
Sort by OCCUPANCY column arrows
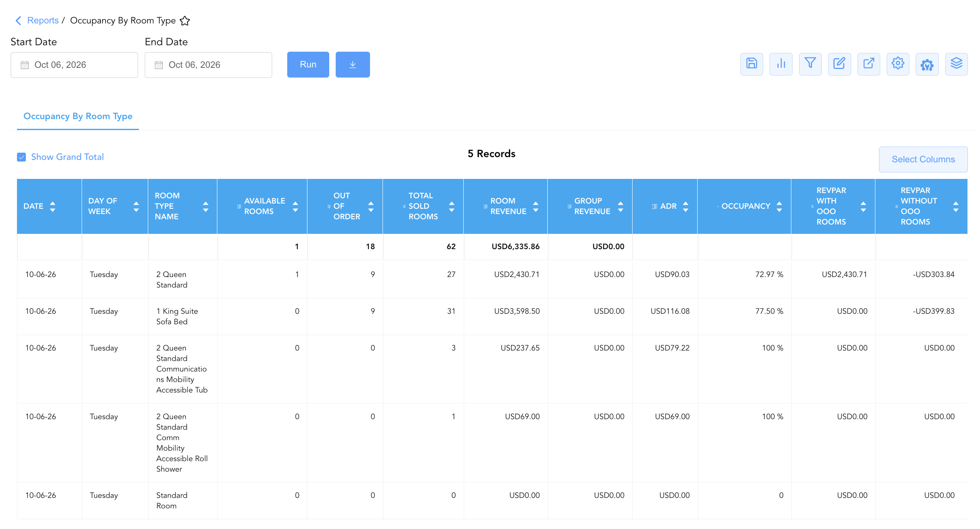click(x=779, y=206)
